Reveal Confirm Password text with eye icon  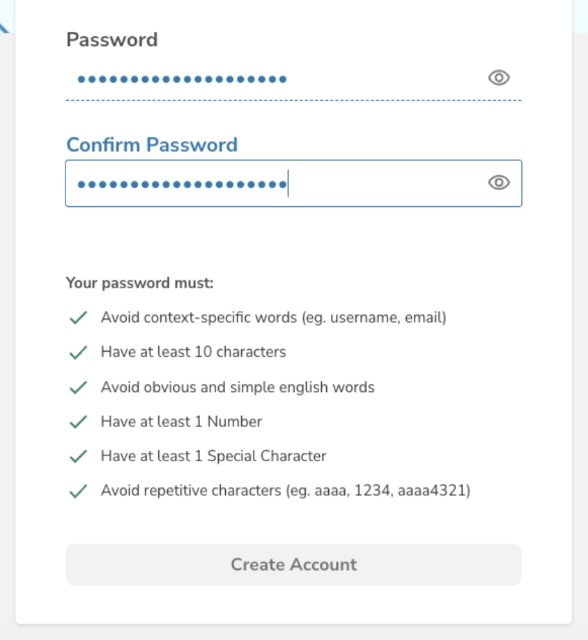[499, 182]
